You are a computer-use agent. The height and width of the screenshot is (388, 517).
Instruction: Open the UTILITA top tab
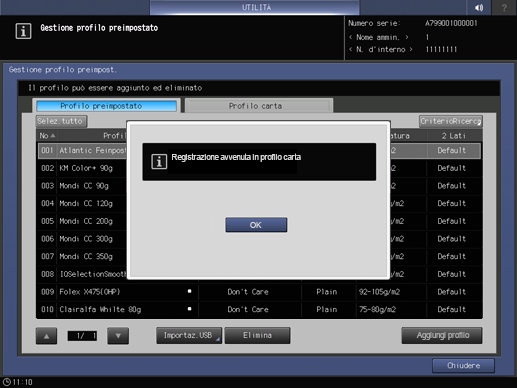coord(255,7)
